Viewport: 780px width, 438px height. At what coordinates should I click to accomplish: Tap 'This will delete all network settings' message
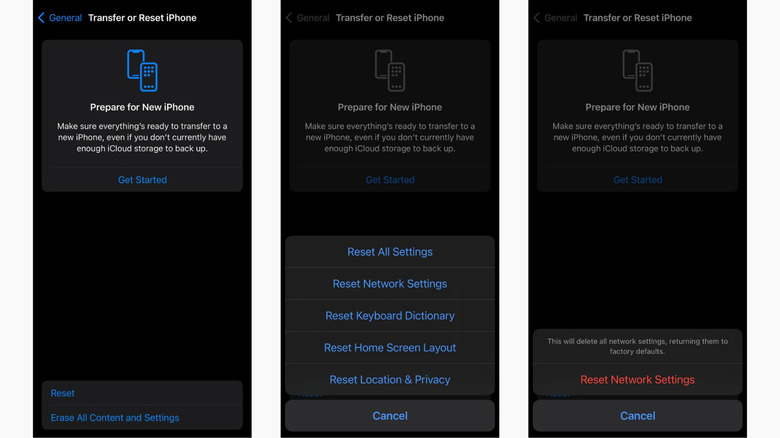(x=638, y=346)
